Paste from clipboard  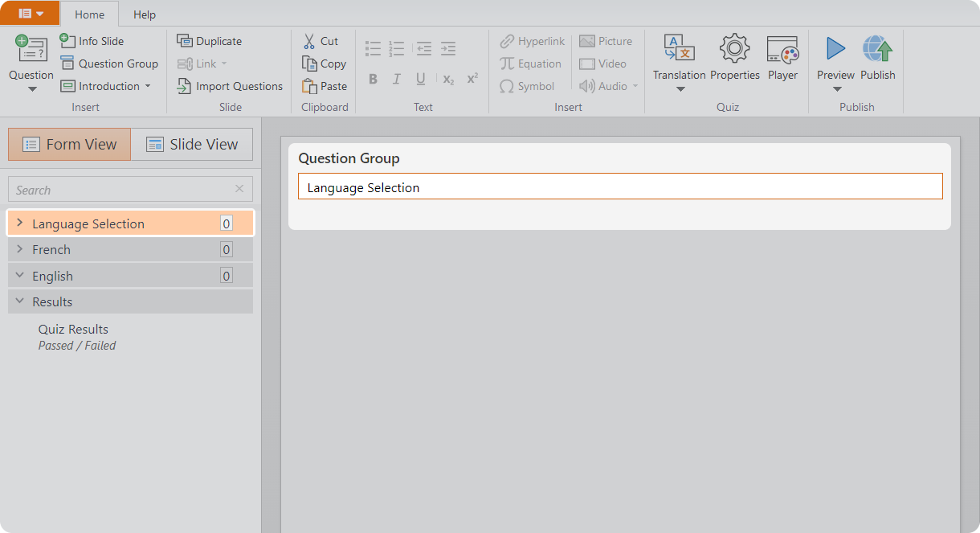point(325,86)
